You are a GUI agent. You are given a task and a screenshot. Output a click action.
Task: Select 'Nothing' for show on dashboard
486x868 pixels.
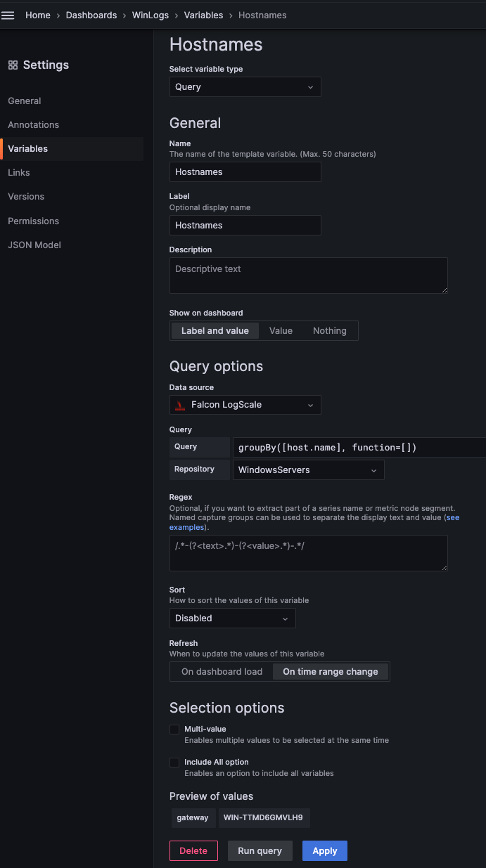click(329, 331)
